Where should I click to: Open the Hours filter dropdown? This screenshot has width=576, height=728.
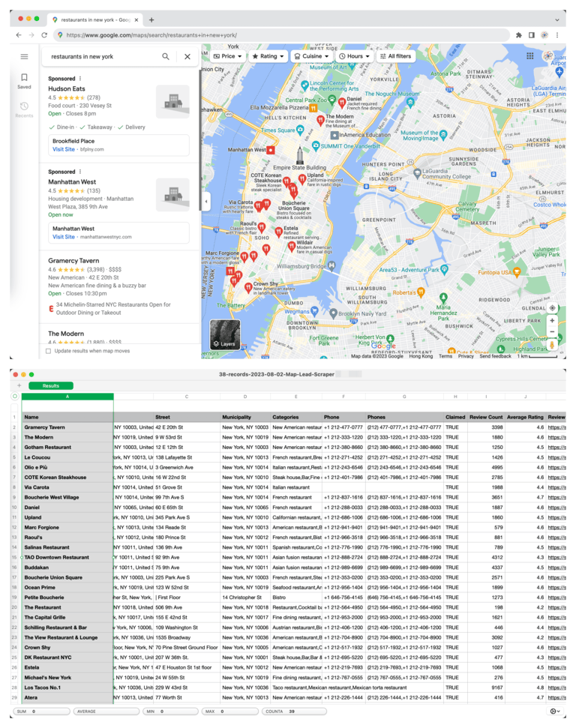pyautogui.click(x=355, y=56)
